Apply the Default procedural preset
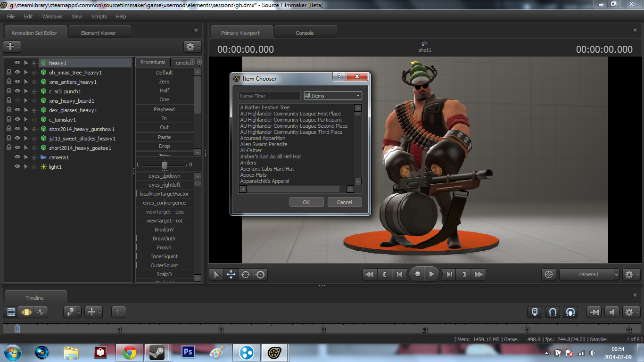 pyautogui.click(x=165, y=73)
